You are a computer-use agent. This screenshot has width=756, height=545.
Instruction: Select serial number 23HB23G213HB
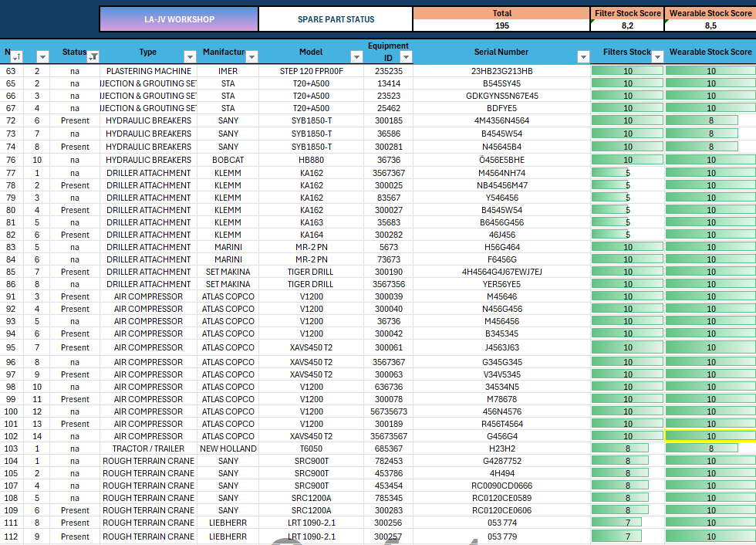tap(502, 71)
